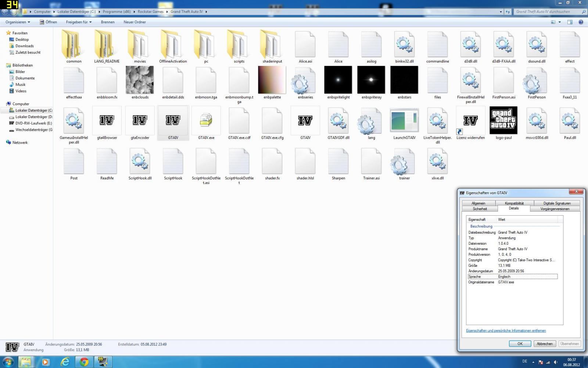588x368 pixels.
Task: Click OK in properties dialog
Action: pyautogui.click(x=520, y=344)
